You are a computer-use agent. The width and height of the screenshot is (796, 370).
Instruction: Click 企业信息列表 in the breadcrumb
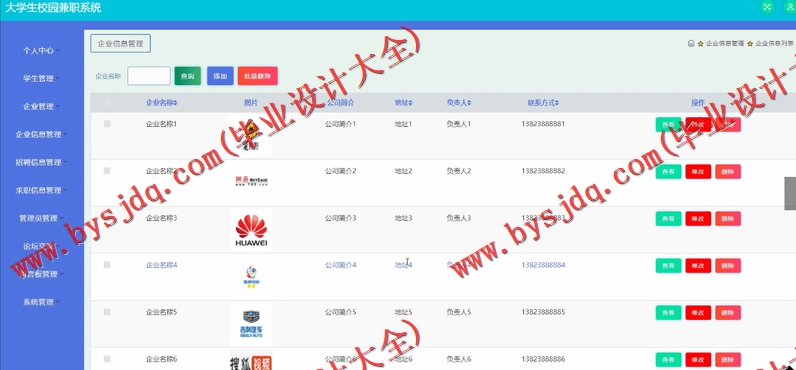(x=774, y=44)
